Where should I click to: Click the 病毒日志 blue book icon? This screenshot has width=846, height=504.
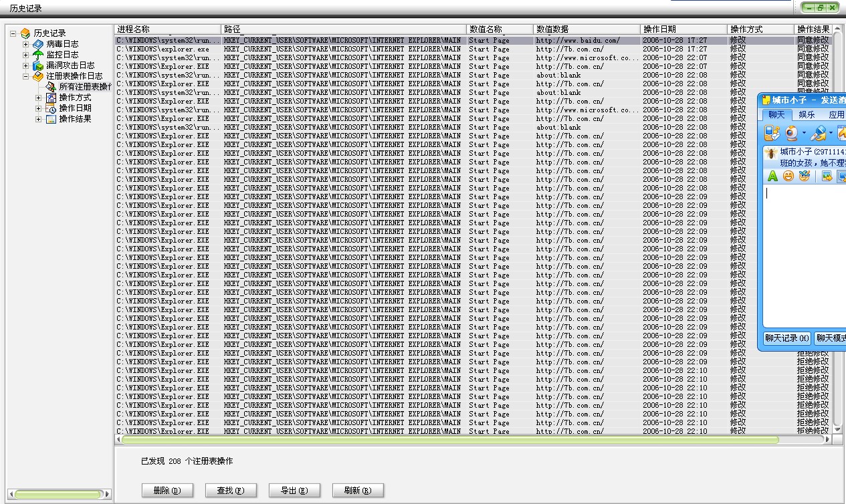click(38, 44)
